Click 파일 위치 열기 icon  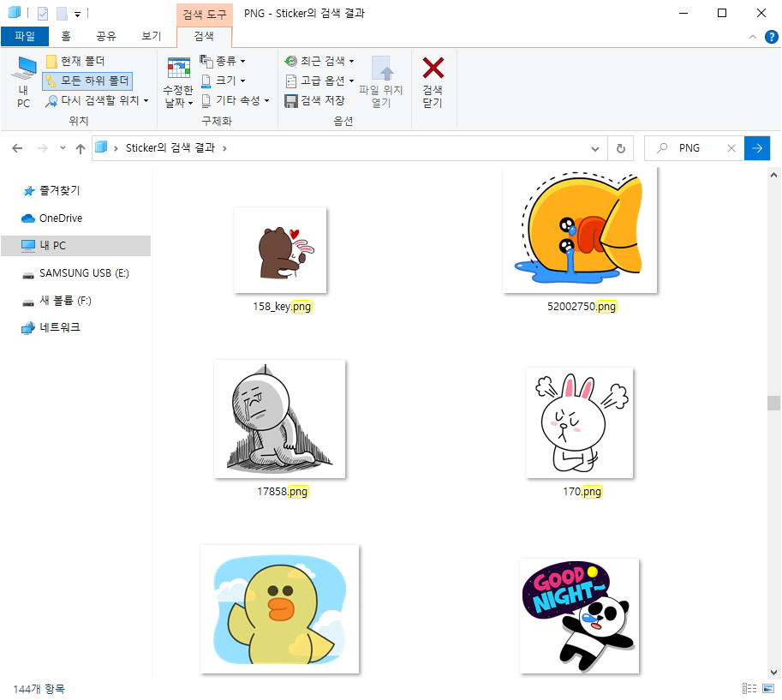[x=381, y=82]
